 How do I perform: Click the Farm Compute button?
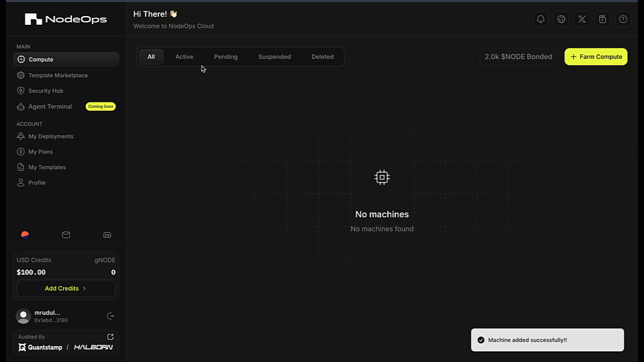[596, 56]
